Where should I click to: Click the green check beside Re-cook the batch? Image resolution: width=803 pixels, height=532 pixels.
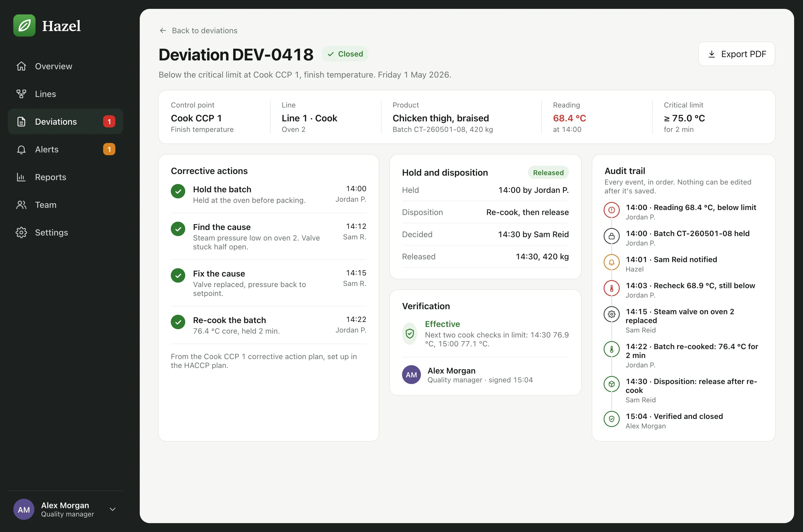pos(178,322)
